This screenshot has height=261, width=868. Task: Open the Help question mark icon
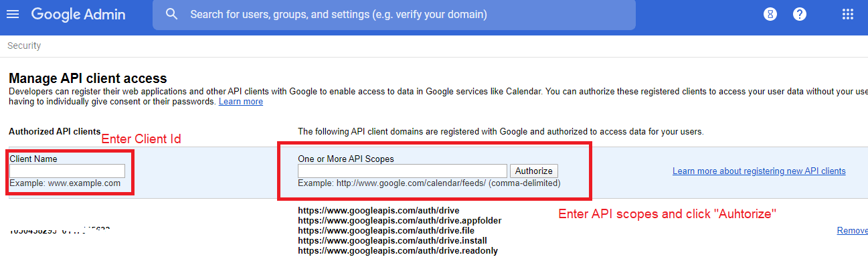800,14
